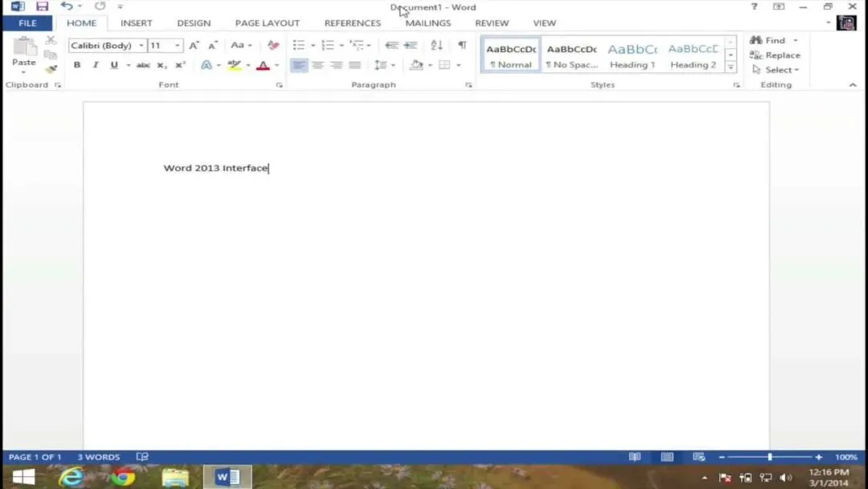Viewport: 868px width, 489px height.
Task: Click the Shading paint bucket icon
Action: coord(417,65)
